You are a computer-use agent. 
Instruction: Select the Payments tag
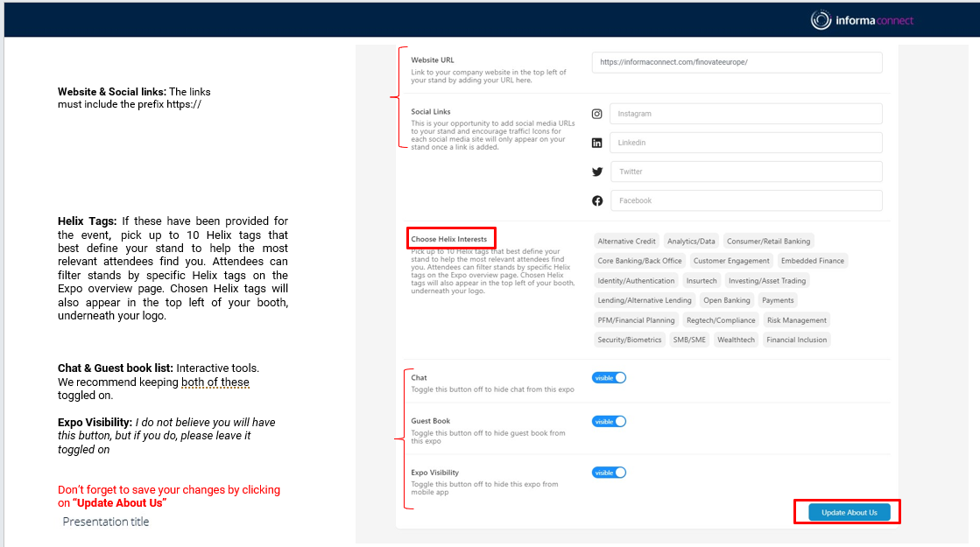point(778,300)
